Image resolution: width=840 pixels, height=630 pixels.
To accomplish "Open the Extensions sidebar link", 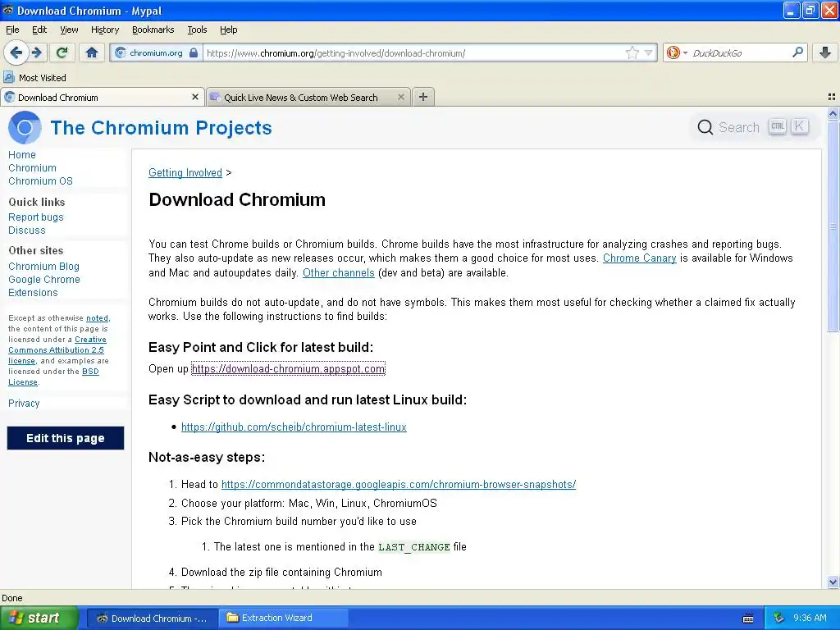I will pos(33,293).
